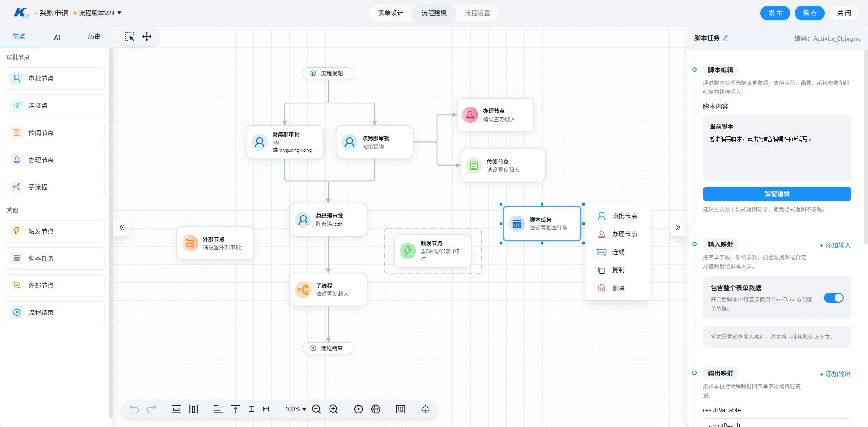This screenshot has height=427, width=868.
Task: Click the 保存 button
Action: (810, 13)
